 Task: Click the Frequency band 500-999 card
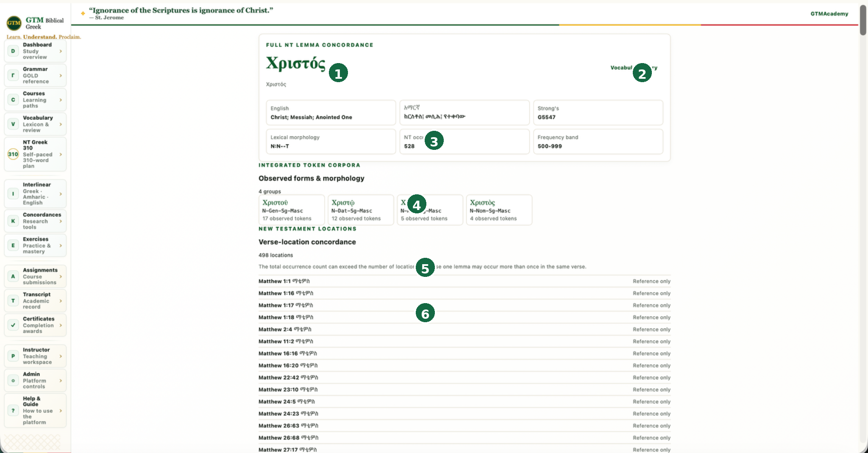598,141
